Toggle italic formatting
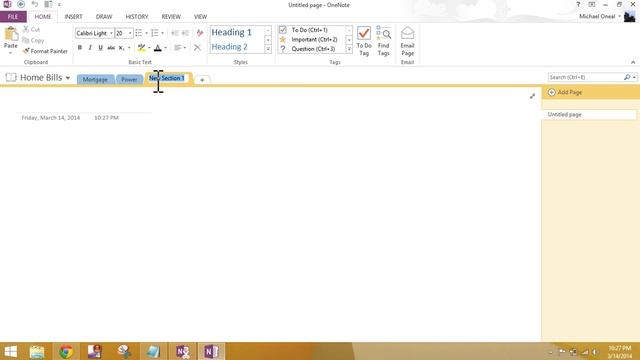 point(90,48)
